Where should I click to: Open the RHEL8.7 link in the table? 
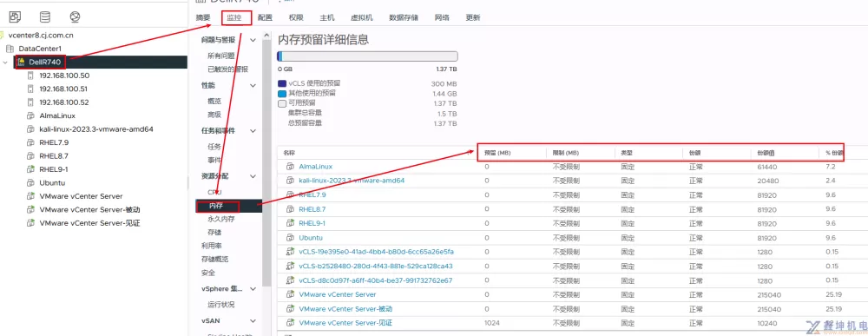click(x=312, y=209)
